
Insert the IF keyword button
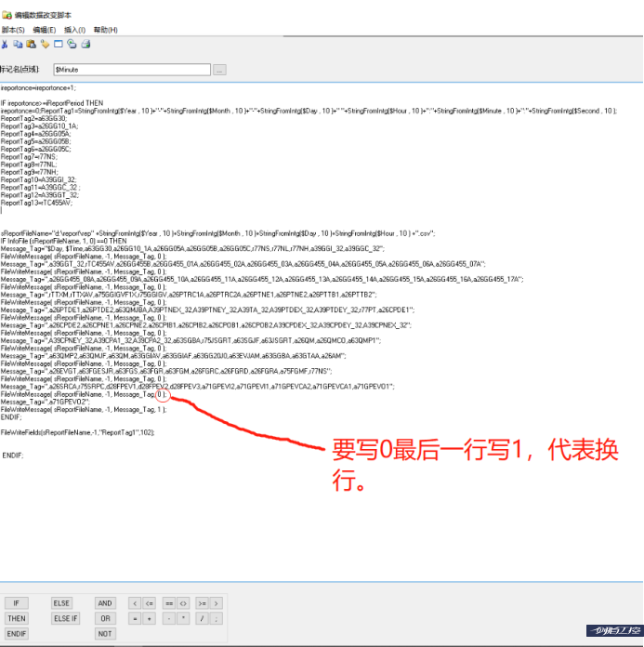(16, 603)
